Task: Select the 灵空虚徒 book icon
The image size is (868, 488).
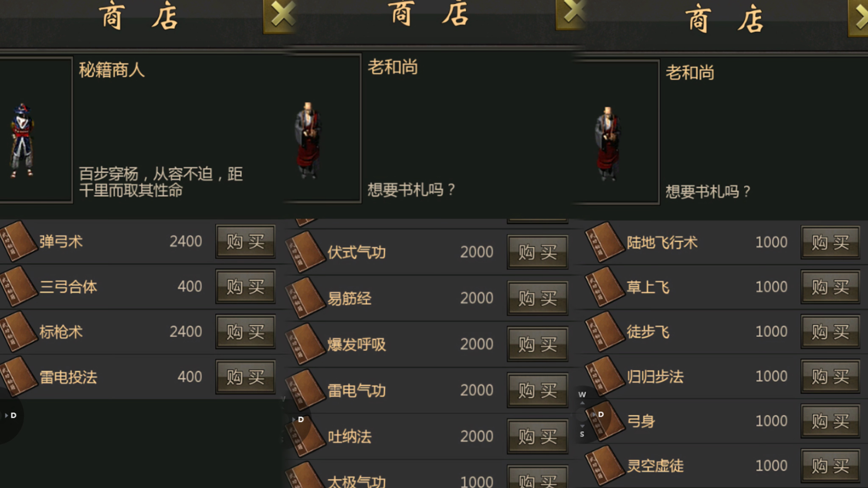Action: coord(605,465)
